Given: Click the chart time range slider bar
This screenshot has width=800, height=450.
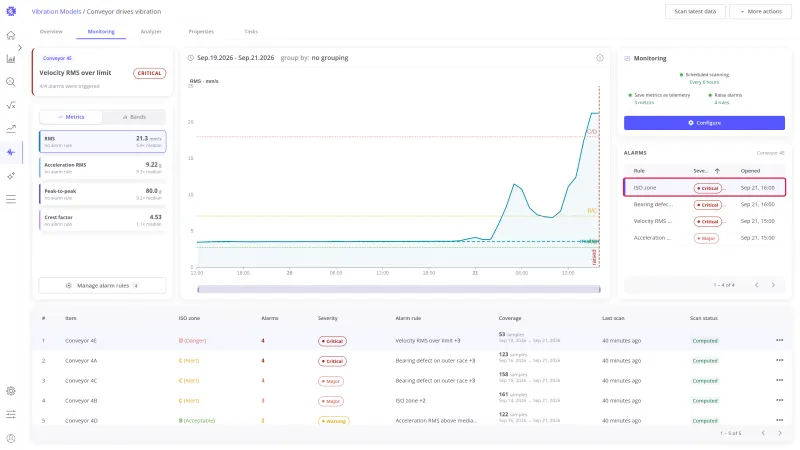Looking at the screenshot, I should (x=398, y=289).
